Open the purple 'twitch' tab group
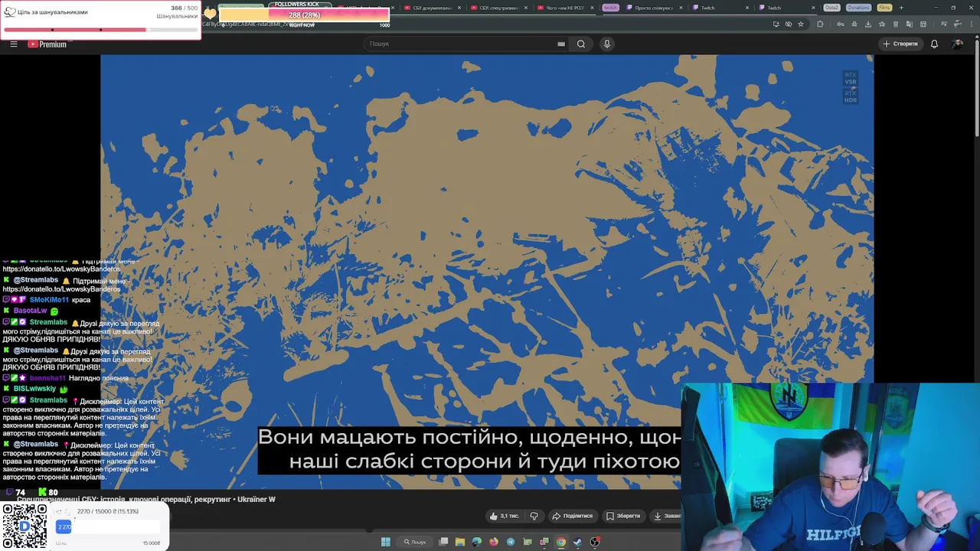980x551 pixels. pos(610,8)
